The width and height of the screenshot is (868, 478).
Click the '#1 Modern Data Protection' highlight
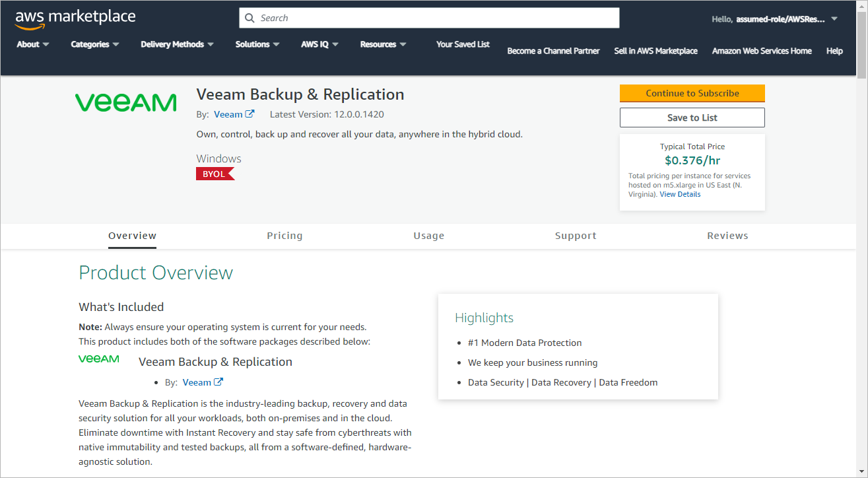pos(525,343)
